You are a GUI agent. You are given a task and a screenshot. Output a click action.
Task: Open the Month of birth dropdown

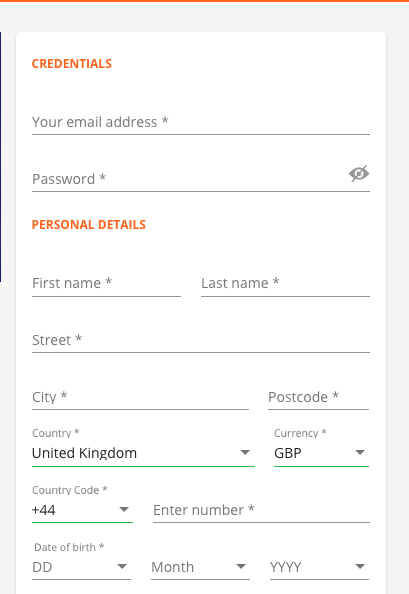coord(200,567)
